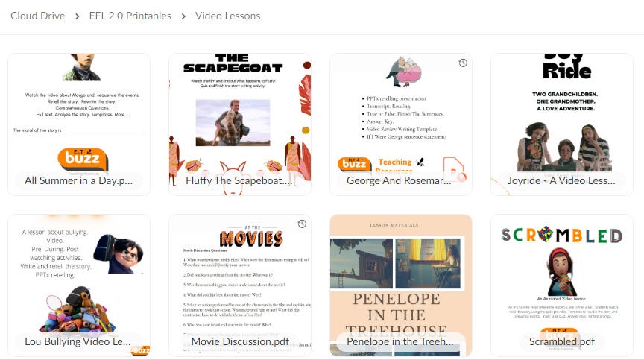The width and height of the screenshot is (644, 360).
Task: Open Lou Bullying Video Lesson thumbnail
Action: click(79, 285)
